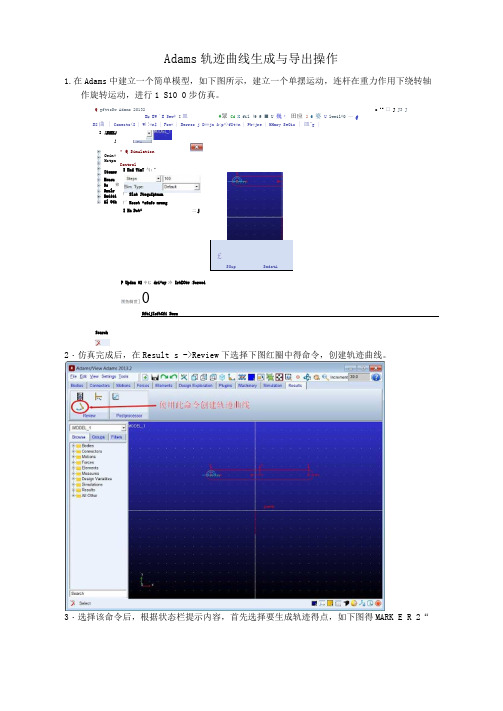Screen dimensions: 503x711
Task: Click the Search field below the tree
Action: (98, 593)
